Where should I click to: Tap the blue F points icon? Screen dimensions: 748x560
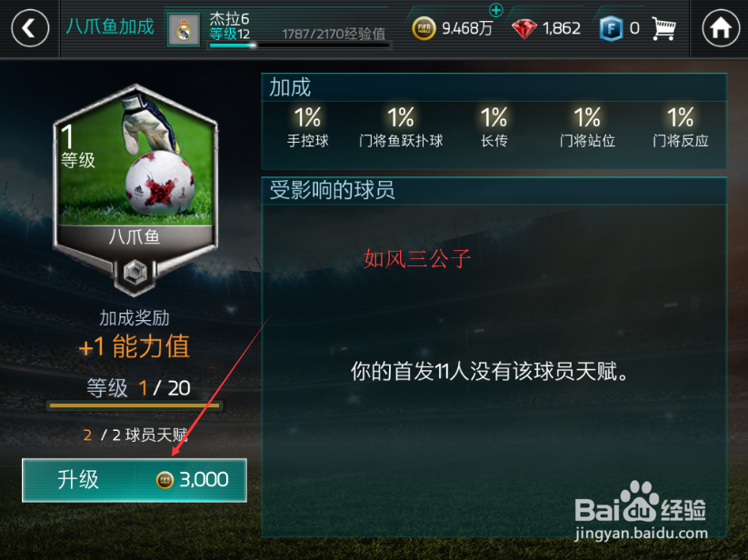(611, 28)
